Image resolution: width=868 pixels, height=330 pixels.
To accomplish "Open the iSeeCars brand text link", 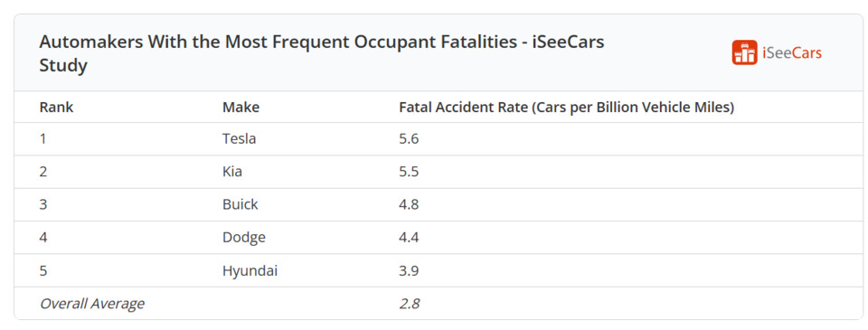I will point(792,53).
